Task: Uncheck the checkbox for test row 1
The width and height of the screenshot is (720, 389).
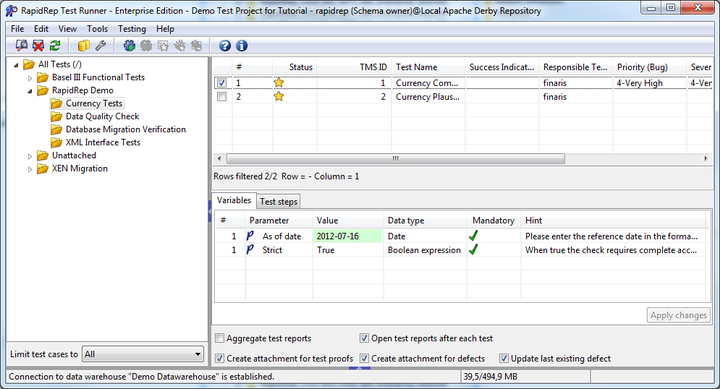Action: coord(222,83)
